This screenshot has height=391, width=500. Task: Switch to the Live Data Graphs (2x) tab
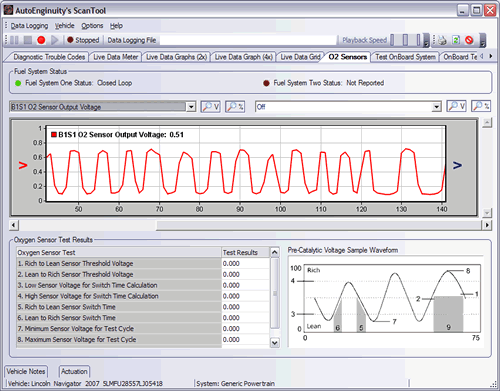tap(176, 57)
